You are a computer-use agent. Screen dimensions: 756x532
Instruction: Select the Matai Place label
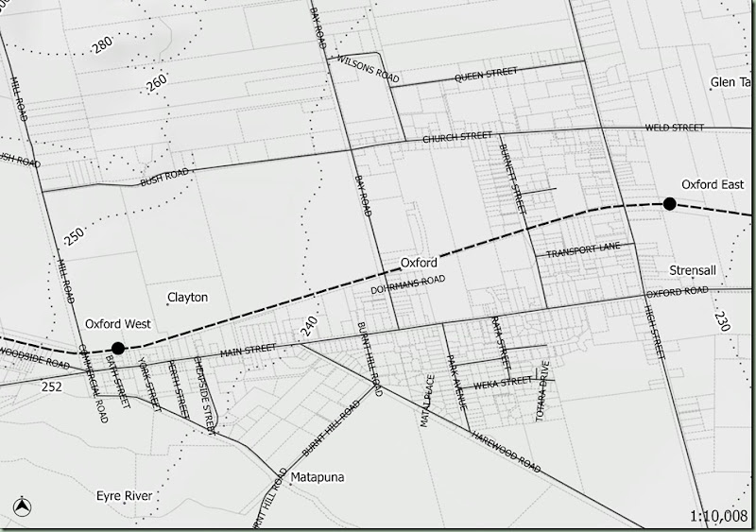click(x=427, y=402)
